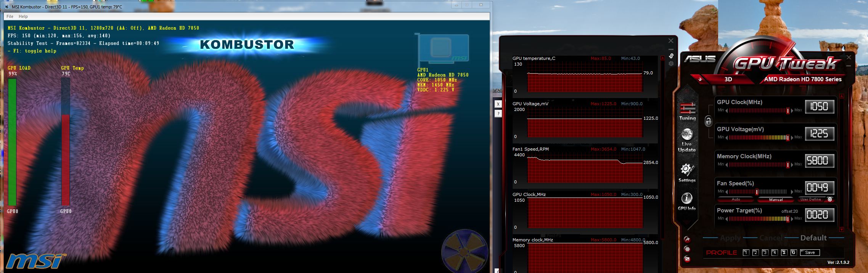Toggle the padlock linking GPU clock and voltage
868x273 pixels.
tap(708, 121)
